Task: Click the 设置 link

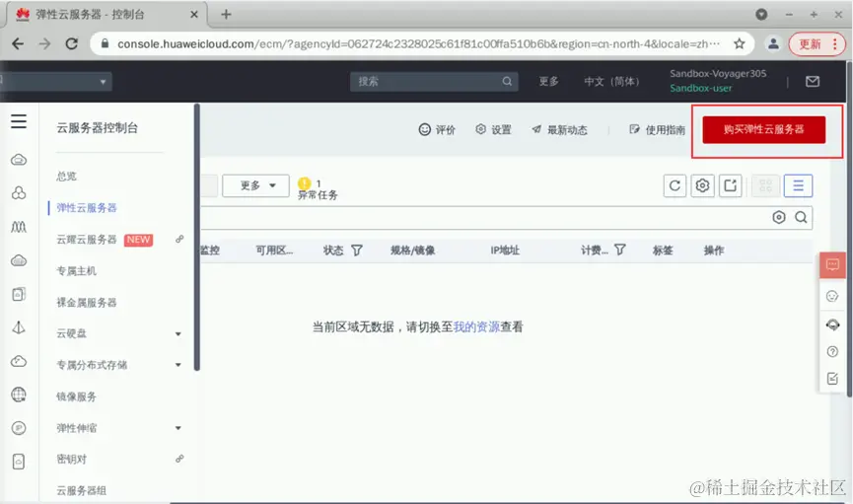Action: pyautogui.click(x=493, y=129)
